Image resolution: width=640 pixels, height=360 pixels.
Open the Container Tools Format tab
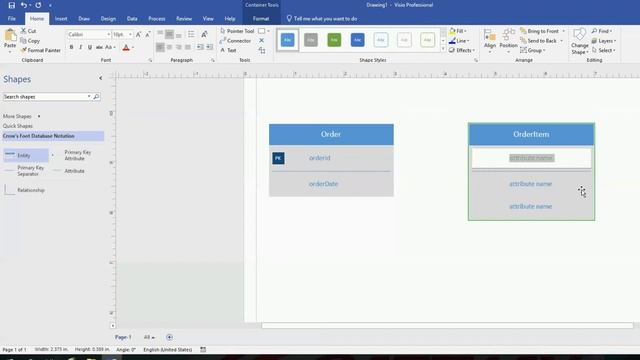261,19
